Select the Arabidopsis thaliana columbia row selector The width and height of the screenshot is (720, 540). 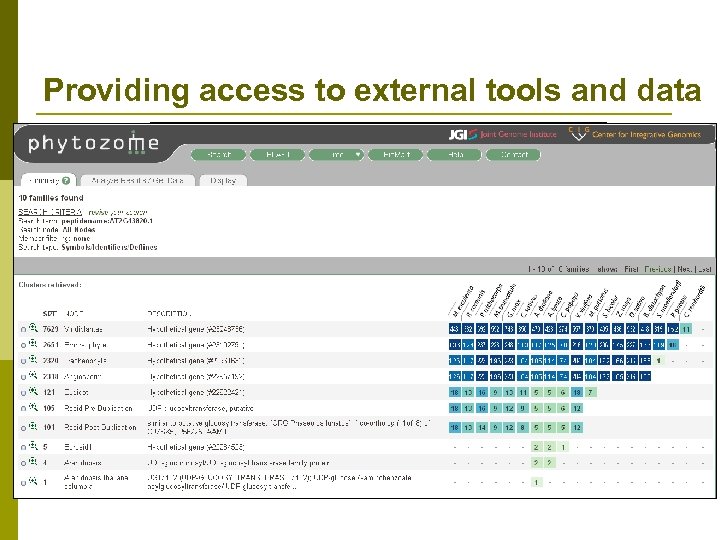[x=23, y=483]
